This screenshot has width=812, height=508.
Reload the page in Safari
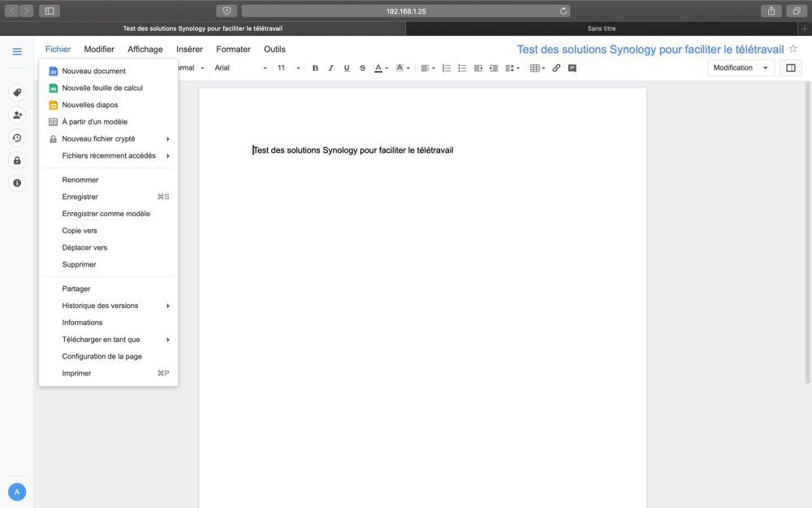(564, 11)
